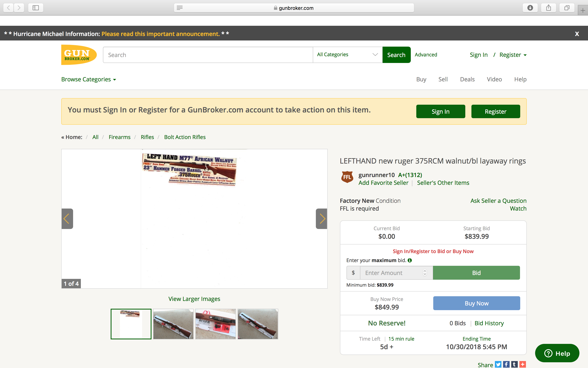The width and height of the screenshot is (588, 368).
Task: Open the floating Help chat button
Action: tap(557, 353)
